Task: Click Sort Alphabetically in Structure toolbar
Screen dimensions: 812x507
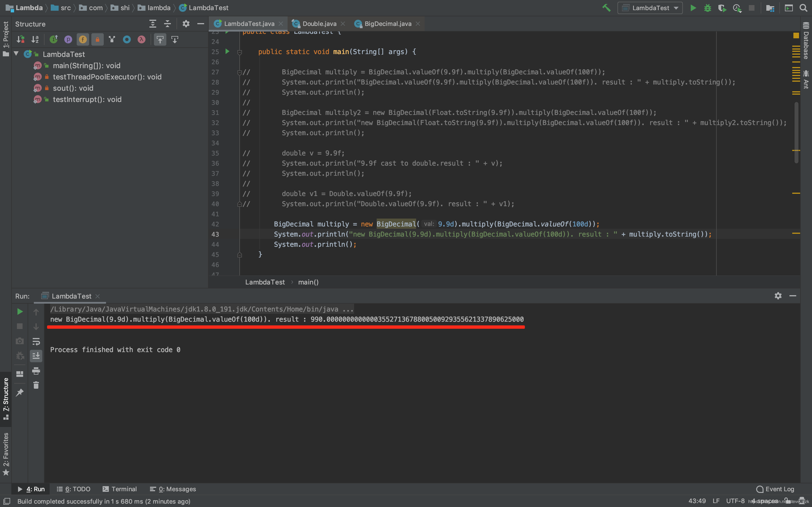Action: (x=35, y=39)
